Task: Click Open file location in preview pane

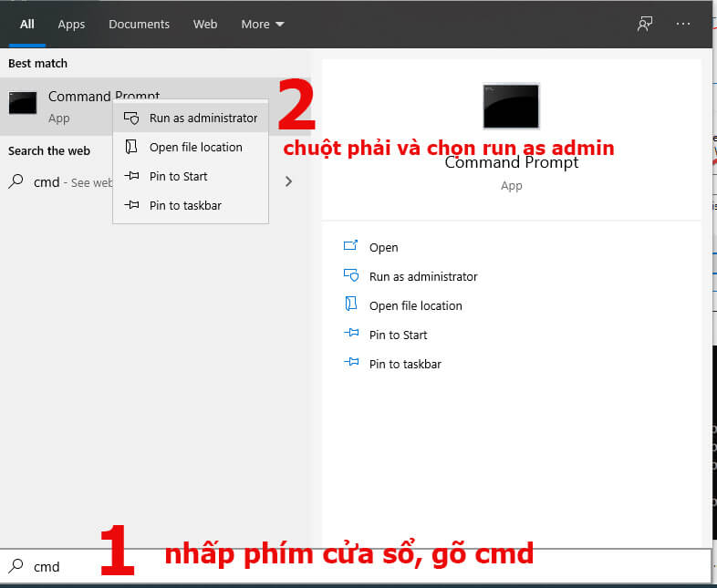Action: 415,305
